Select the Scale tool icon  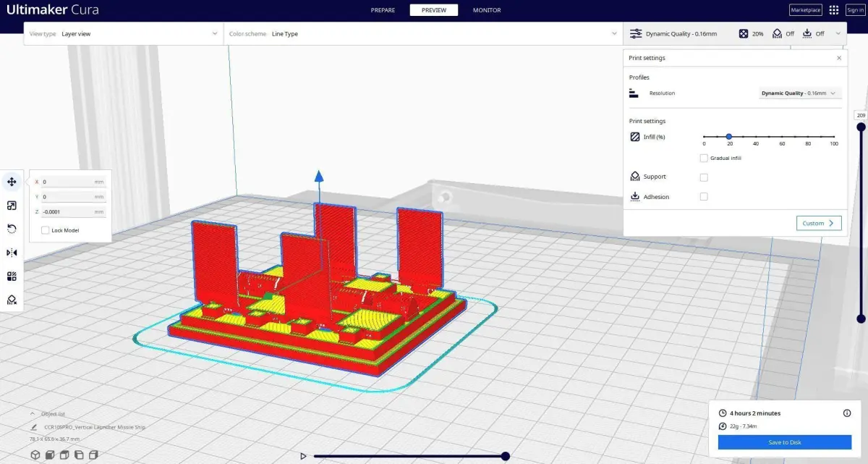(x=12, y=206)
